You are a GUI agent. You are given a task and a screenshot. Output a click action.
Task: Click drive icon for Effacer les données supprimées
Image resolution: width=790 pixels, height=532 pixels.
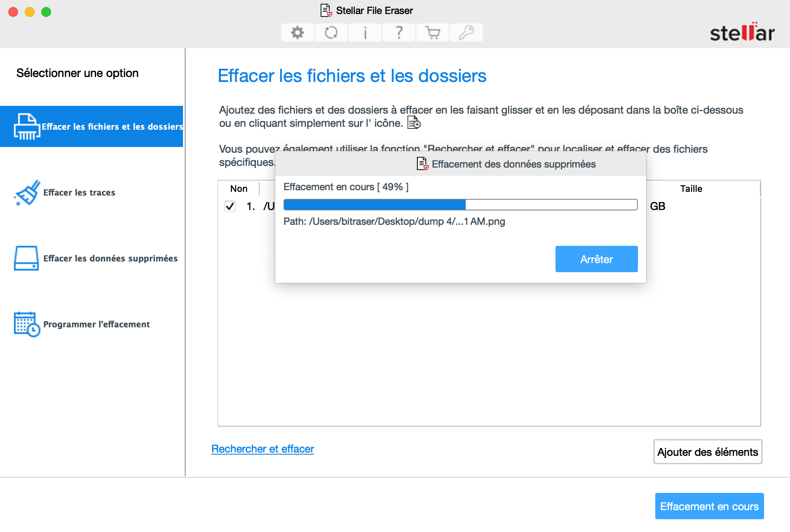26,258
